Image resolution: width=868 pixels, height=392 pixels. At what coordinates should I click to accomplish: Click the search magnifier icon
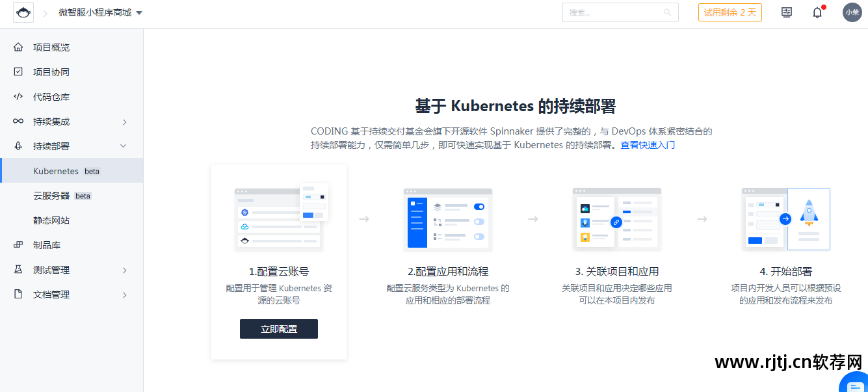click(667, 12)
